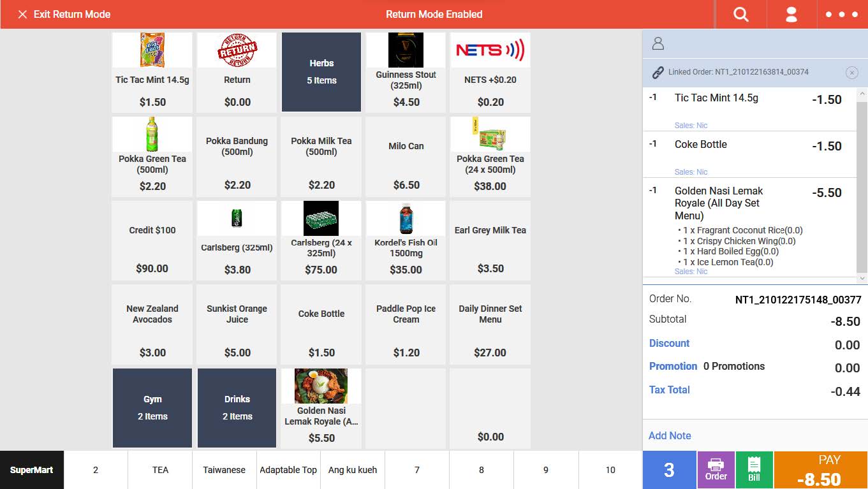
Task: Switch to Adaptable Top tab
Action: tap(288, 470)
